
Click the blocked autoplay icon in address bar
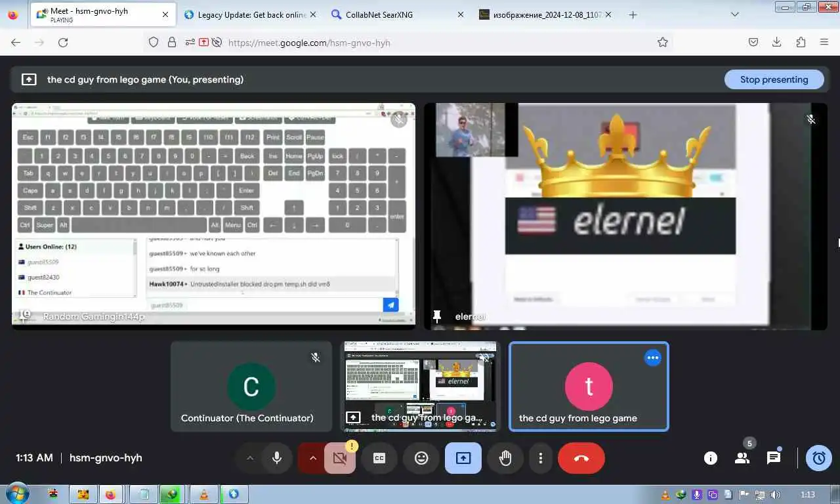[x=216, y=42]
